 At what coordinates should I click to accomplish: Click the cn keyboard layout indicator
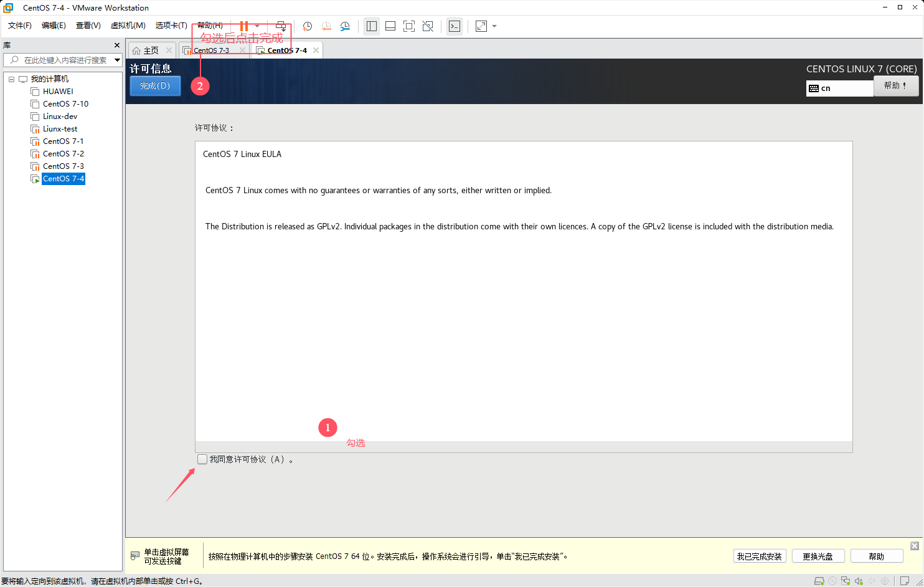pyautogui.click(x=839, y=88)
